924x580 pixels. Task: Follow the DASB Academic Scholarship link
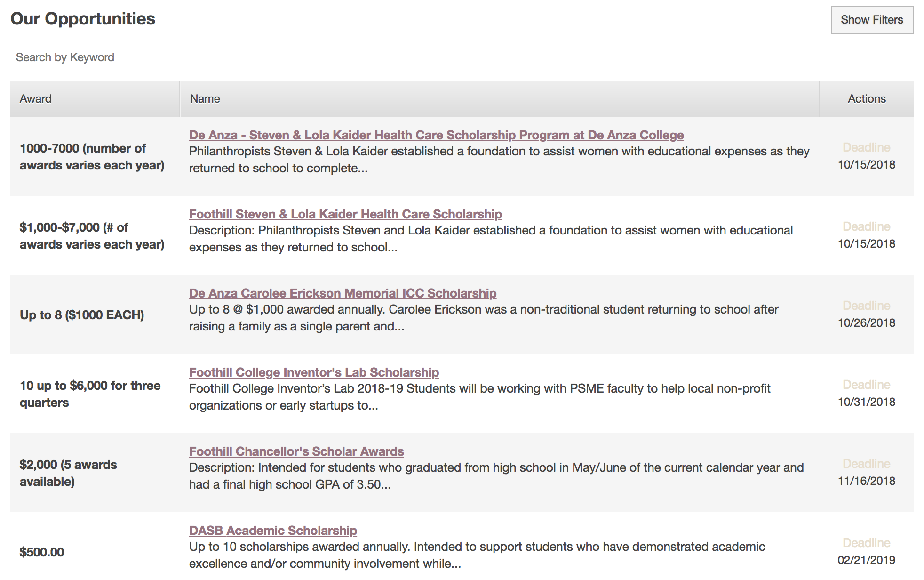pyautogui.click(x=273, y=531)
